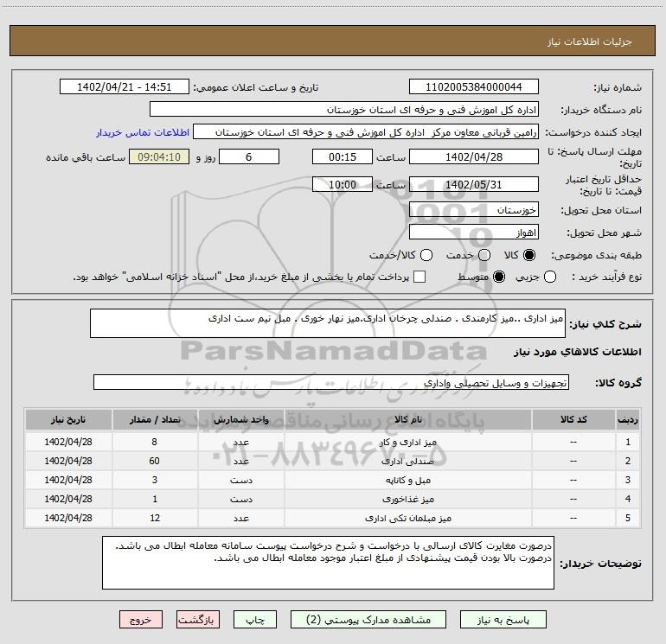Click the تاریخ نیاز column header
This screenshot has width=666, height=644.
pyautogui.click(x=68, y=420)
